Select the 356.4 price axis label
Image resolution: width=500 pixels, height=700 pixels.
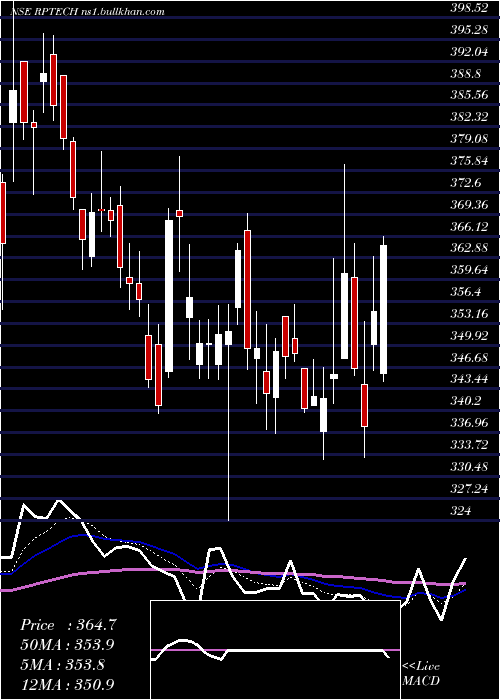pos(466,292)
